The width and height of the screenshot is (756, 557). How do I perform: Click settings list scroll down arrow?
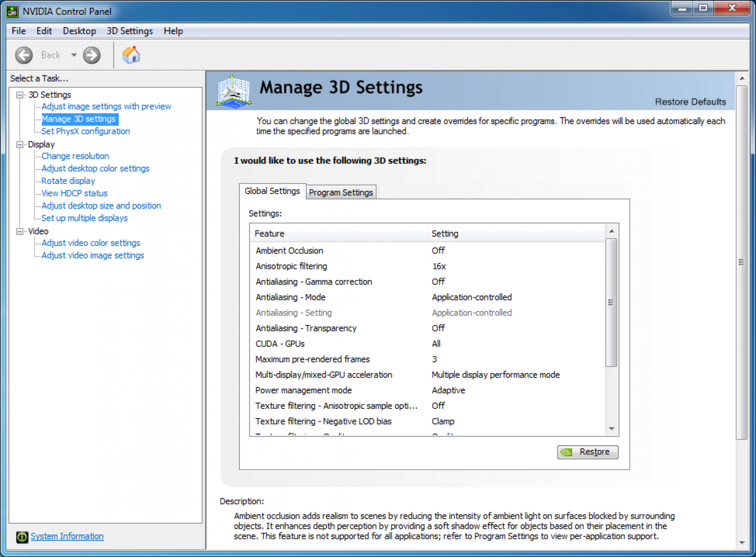612,429
